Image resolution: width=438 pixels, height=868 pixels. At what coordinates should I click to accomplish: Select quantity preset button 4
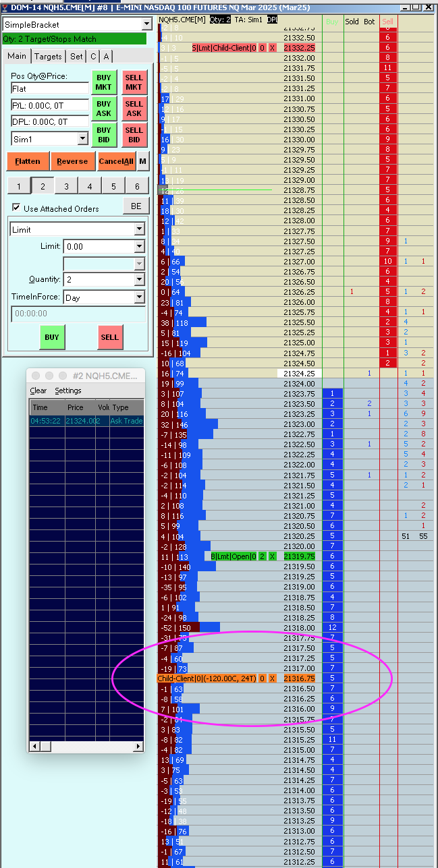pos(89,187)
